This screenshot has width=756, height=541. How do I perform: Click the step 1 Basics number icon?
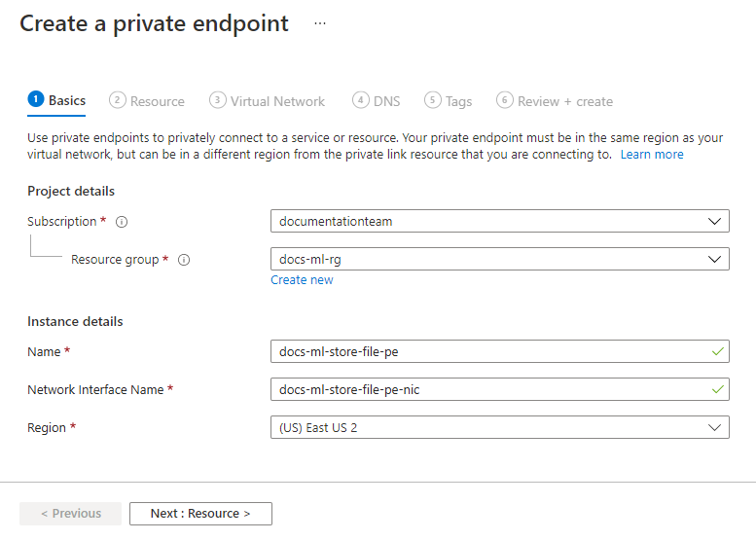click(x=36, y=100)
